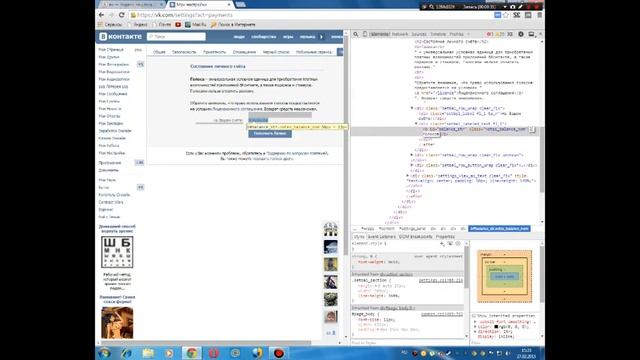Expand the webkit-font-smoothing computed property
The image size is (640, 360).
pyautogui.click(x=475, y=322)
